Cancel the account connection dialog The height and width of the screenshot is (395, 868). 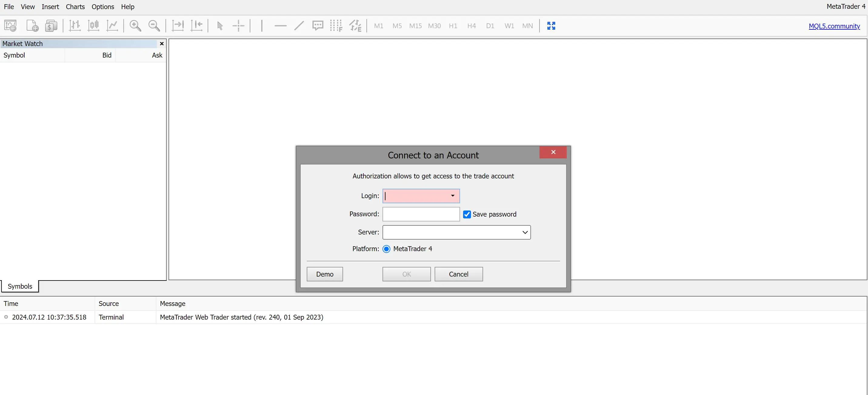point(459,274)
